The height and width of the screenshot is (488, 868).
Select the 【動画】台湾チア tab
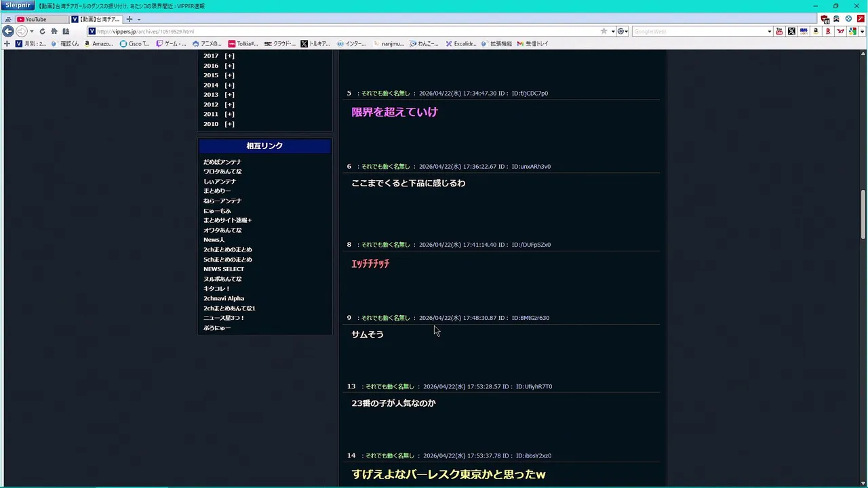tap(96, 19)
